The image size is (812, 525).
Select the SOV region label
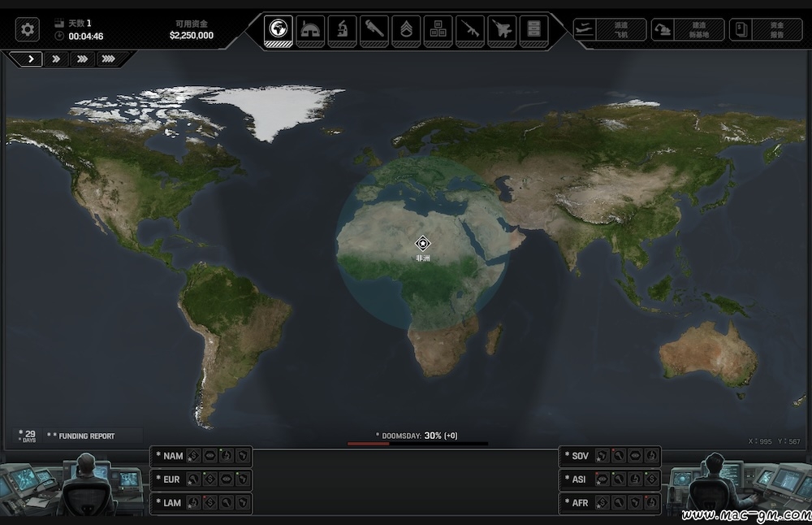coord(580,456)
